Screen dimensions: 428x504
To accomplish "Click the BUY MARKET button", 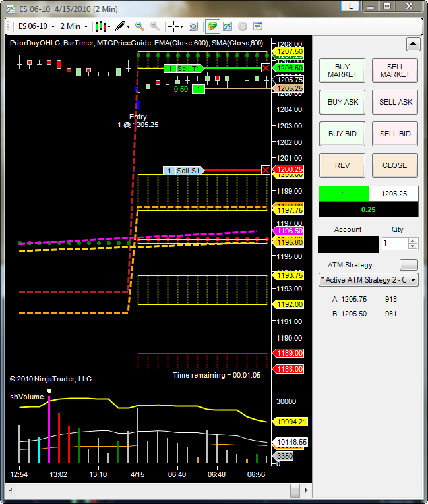I will pos(342,70).
